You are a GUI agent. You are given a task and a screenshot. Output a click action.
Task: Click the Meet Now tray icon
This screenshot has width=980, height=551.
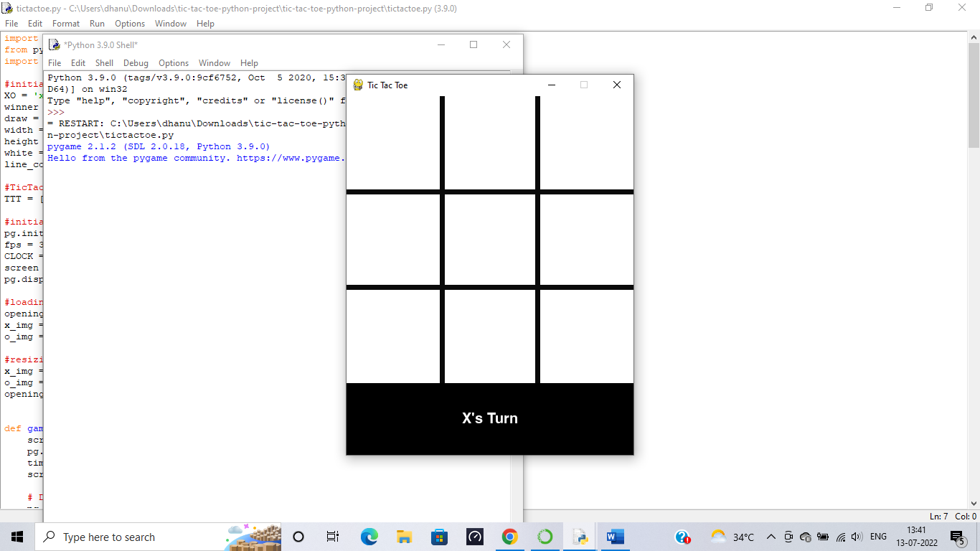pyautogui.click(x=788, y=537)
